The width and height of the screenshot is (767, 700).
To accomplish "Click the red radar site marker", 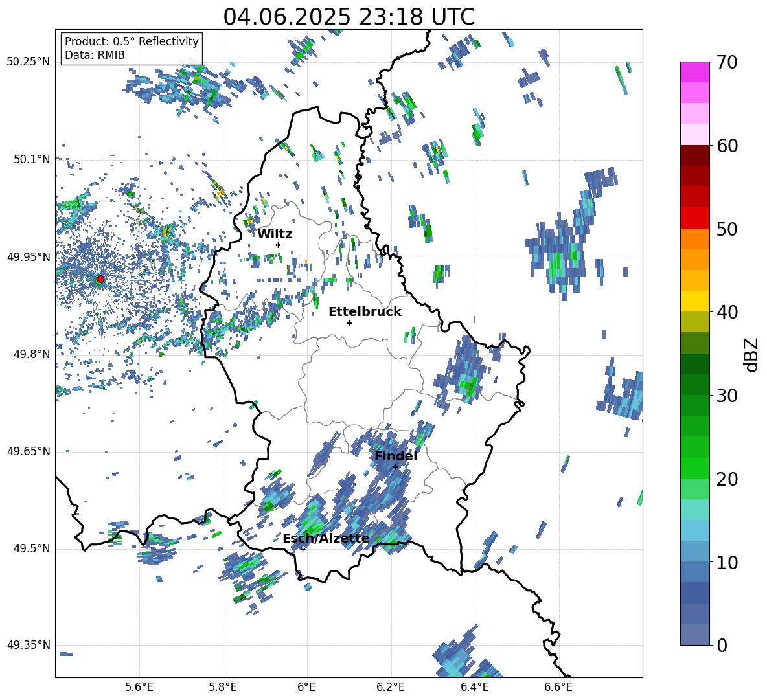I will (100, 279).
